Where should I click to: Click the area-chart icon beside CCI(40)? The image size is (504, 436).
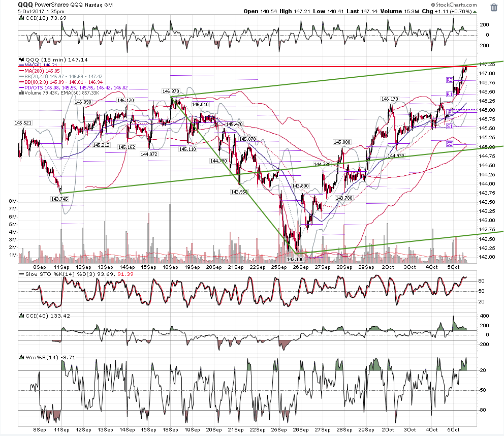21,316
